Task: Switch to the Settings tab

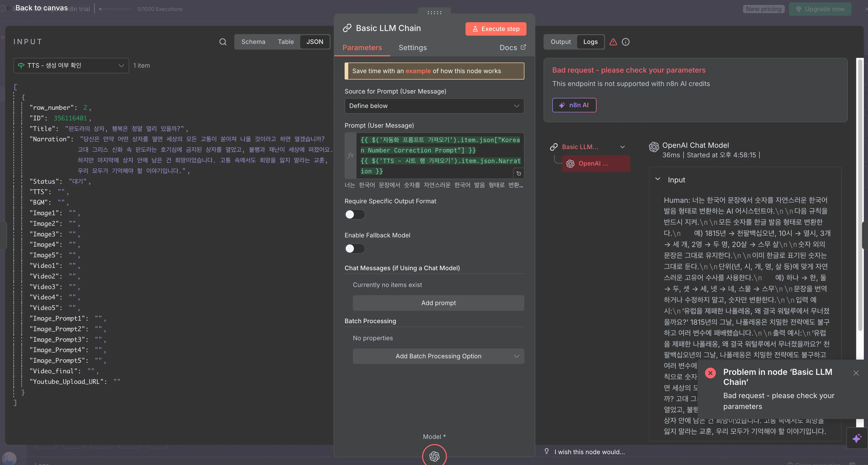Action: pos(413,48)
